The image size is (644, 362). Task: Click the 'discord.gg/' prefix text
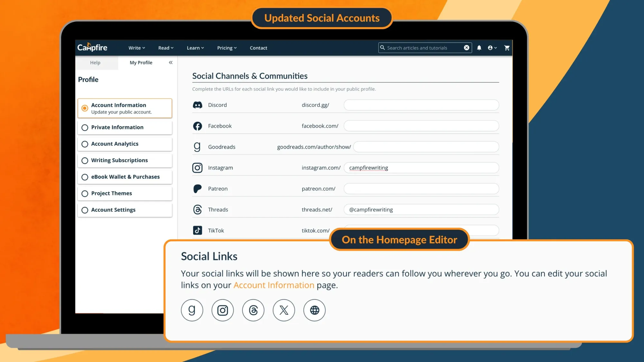(315, 105)
